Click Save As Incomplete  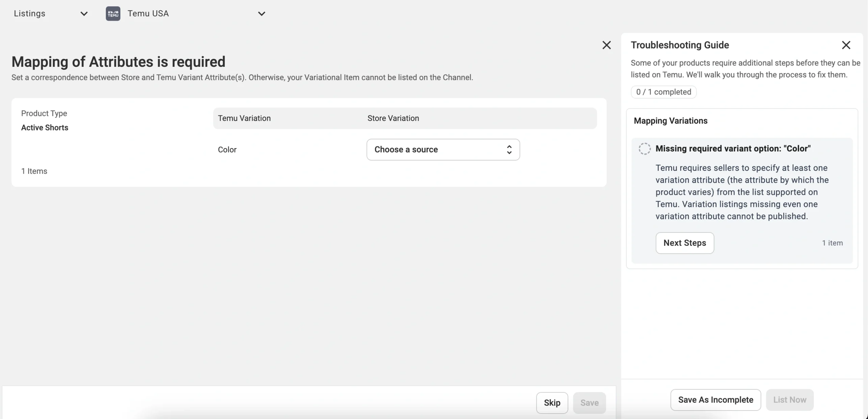click(715, 400)
